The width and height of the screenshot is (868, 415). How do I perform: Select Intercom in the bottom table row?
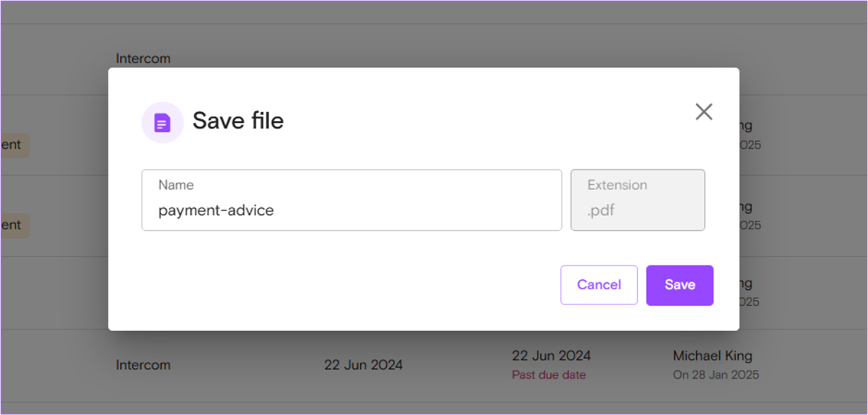pyautogui.click(x=143, y=365)
